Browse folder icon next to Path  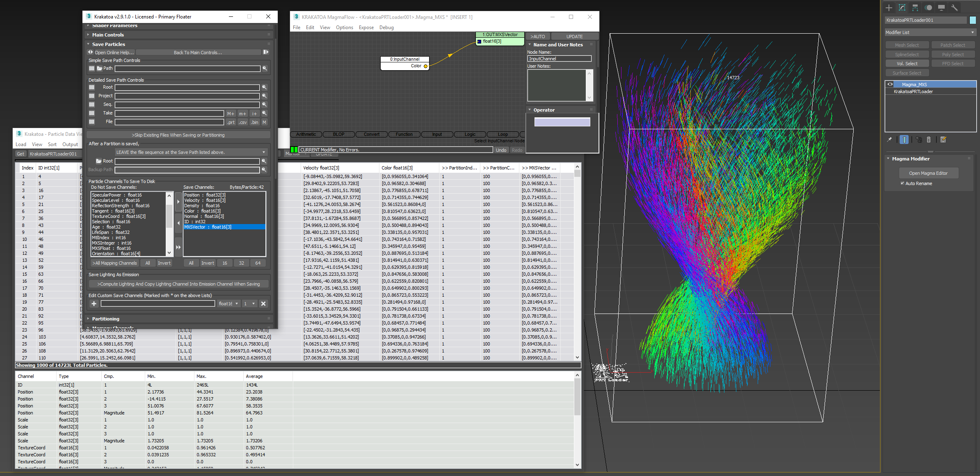point(99,69)
